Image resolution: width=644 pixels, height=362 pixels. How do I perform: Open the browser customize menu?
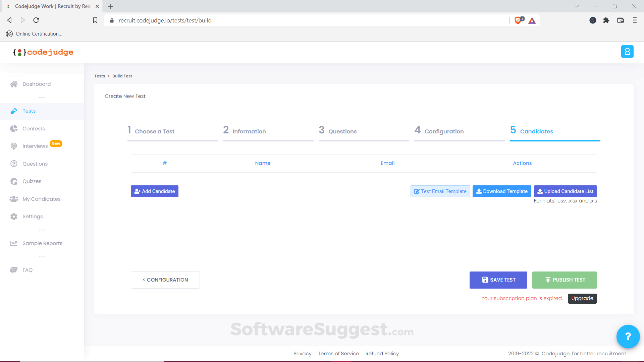click(635, 20)
